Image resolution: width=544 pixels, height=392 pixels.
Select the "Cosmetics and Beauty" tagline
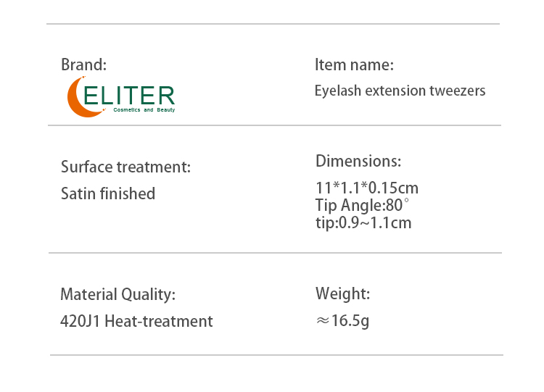point(144,110)
